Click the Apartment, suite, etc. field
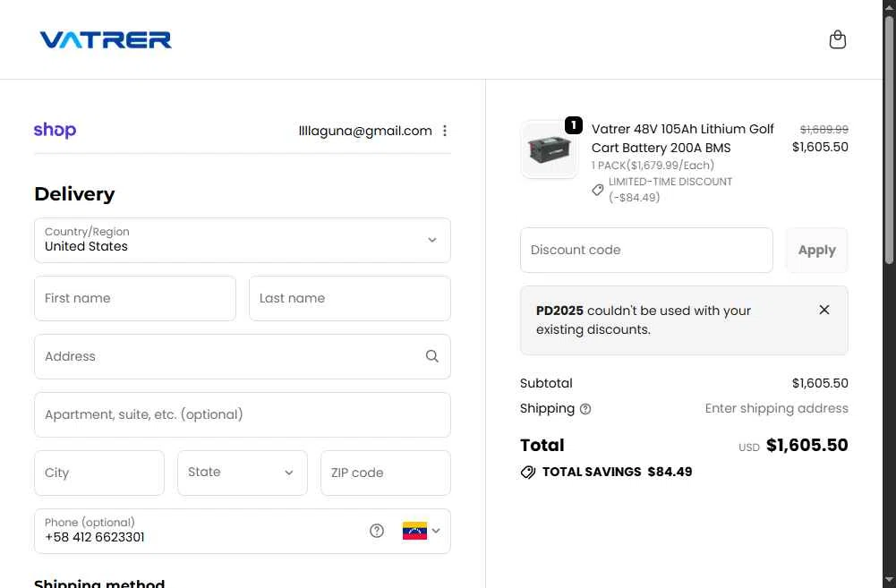 [243, 415]
